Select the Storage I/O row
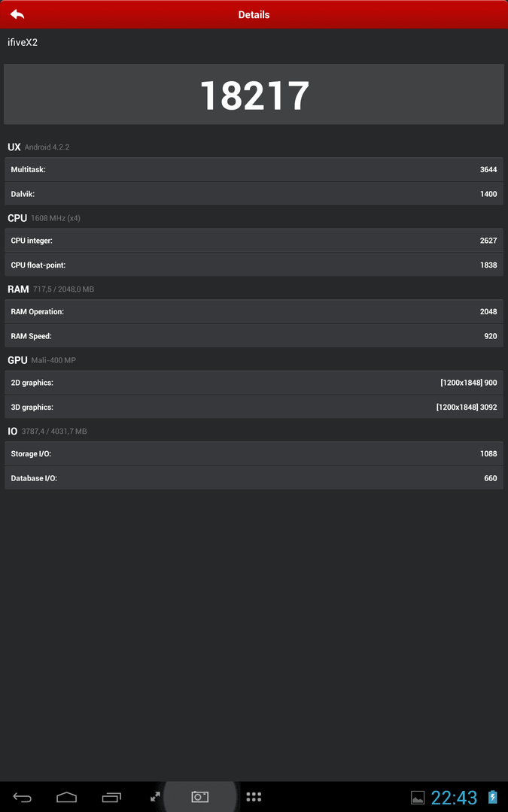Image resolution: width=508 pixels, height=812 pixels. pos(254,453)
